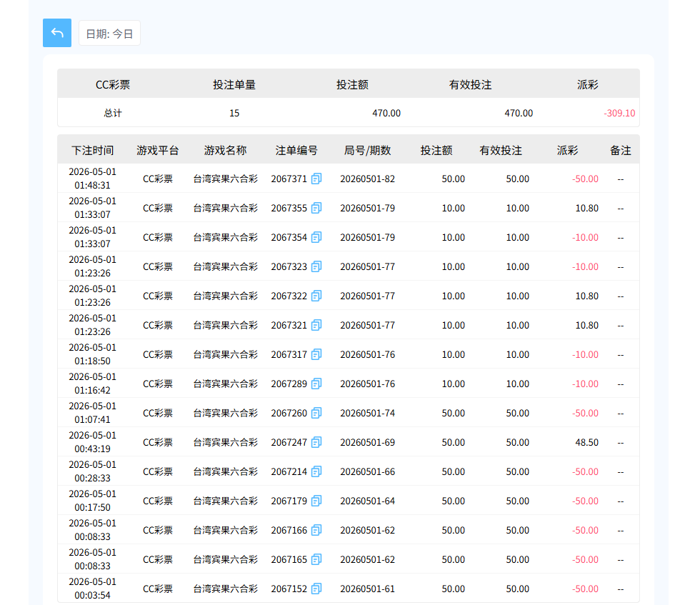
Task: Click period number 20260501-66
Action: (367, 471)
